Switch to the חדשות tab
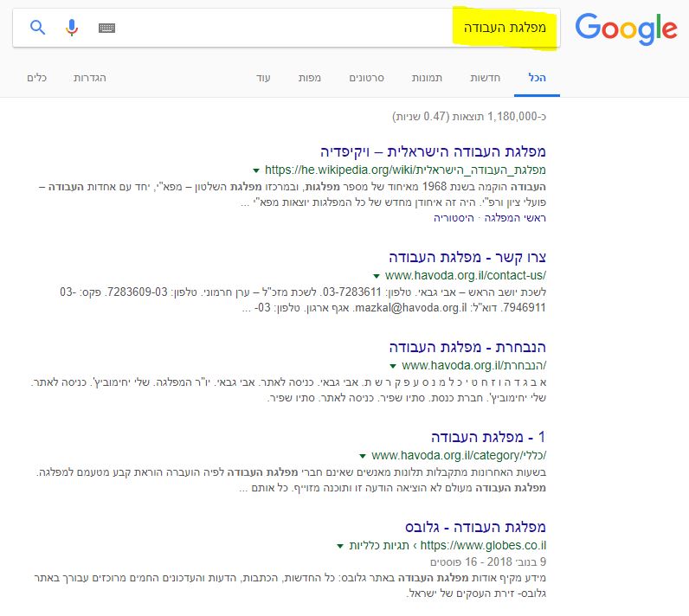Viewport: 689px width, 616px height. 485,78
